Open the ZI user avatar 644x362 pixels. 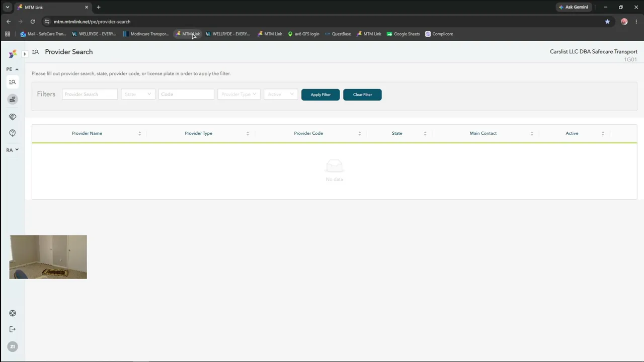(13, 346)
